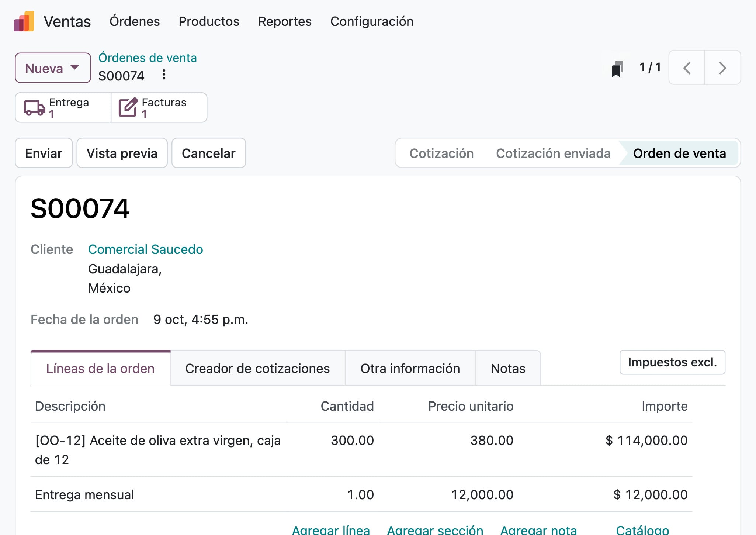Click the Precio unitario column header

[471, 406]
